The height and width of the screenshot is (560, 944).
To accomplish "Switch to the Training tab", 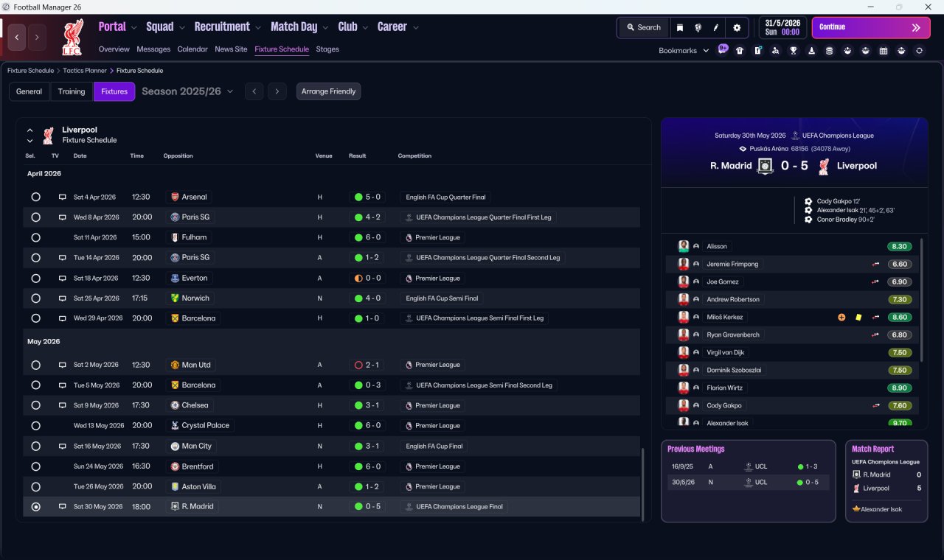I will (x=72, y=91).
